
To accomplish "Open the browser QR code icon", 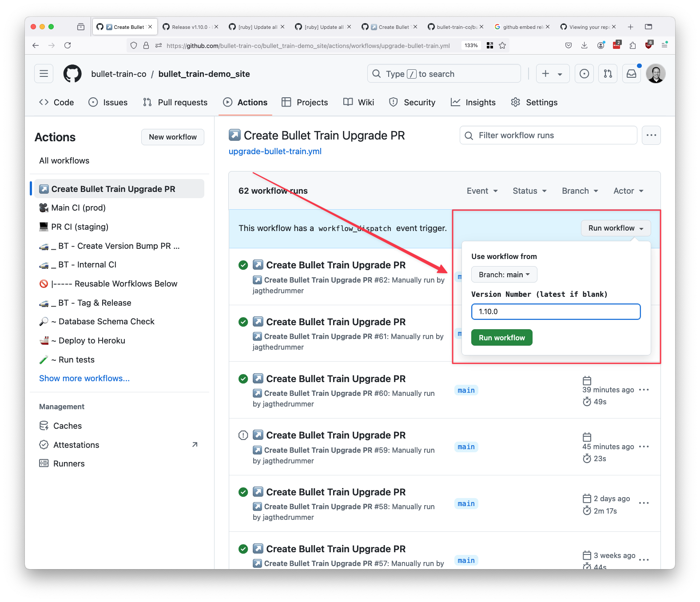I will click(490, 45).
